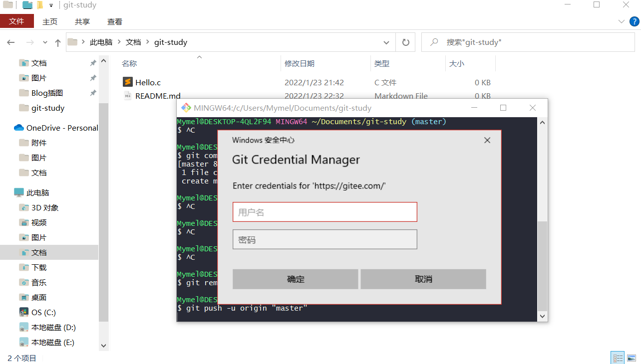
Task: Open the 共享 ribbon tab
Action: pos(82,21)
